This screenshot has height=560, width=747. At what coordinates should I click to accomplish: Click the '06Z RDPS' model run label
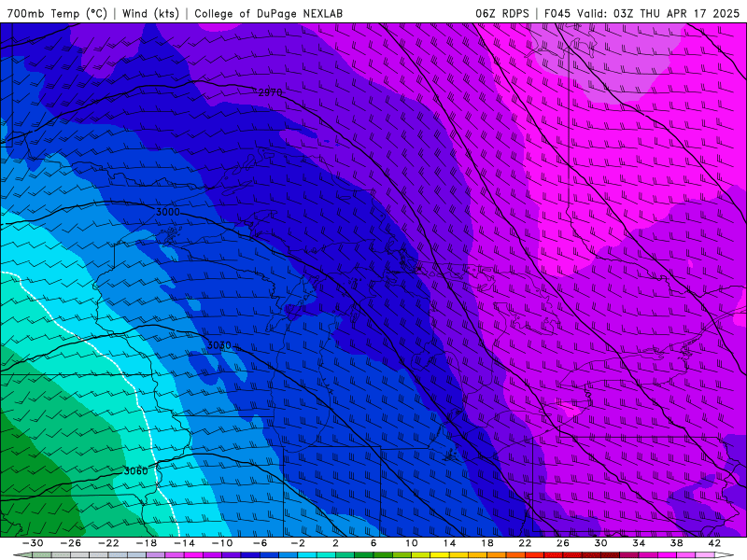[502, 13]
